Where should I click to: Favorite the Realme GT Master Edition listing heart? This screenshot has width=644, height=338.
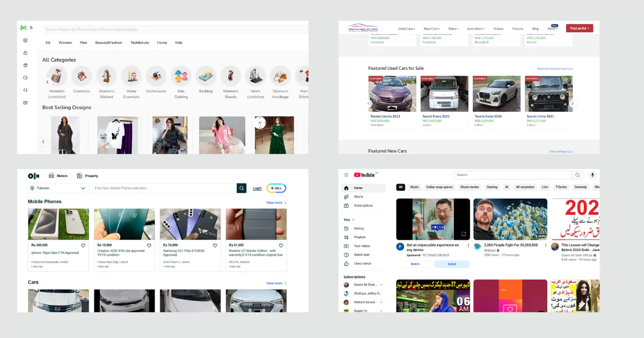pyautogui.click(x=281, y=246)
